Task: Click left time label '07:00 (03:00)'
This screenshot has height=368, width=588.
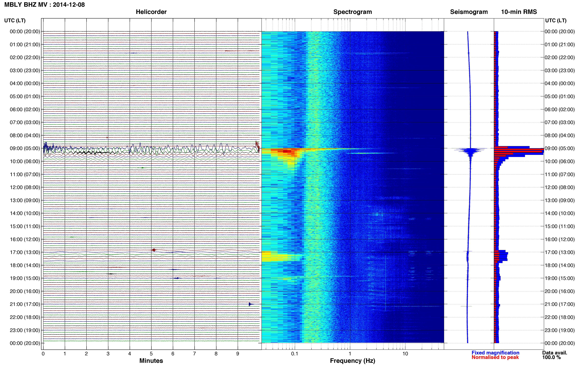Action: (x=25, y=122)
